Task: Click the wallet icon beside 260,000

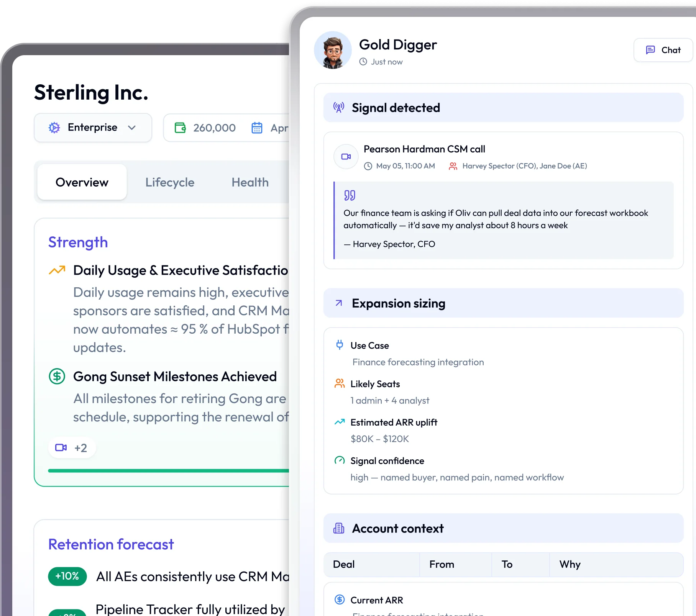Action: (180, 128)
